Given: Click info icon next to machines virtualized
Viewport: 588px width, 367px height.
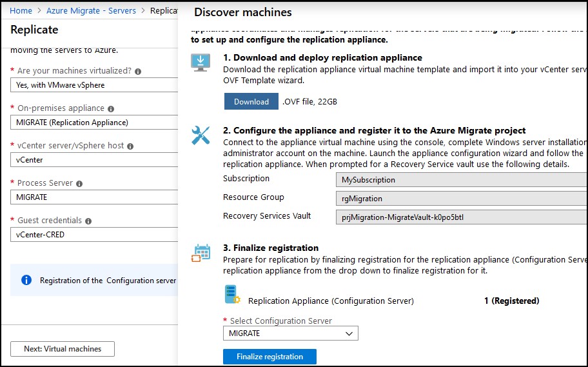Looking at the screenshot, I should 138,72.
